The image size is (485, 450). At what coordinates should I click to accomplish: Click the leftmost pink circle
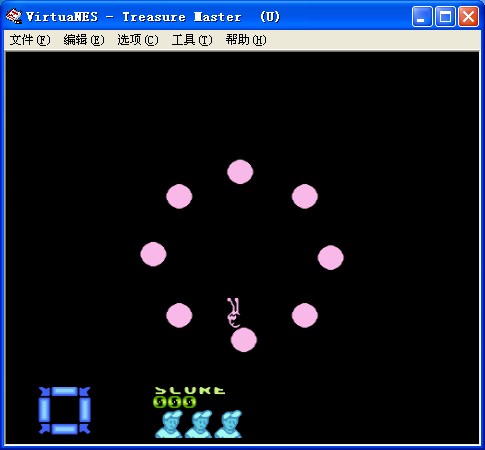[x=153, y=254]
